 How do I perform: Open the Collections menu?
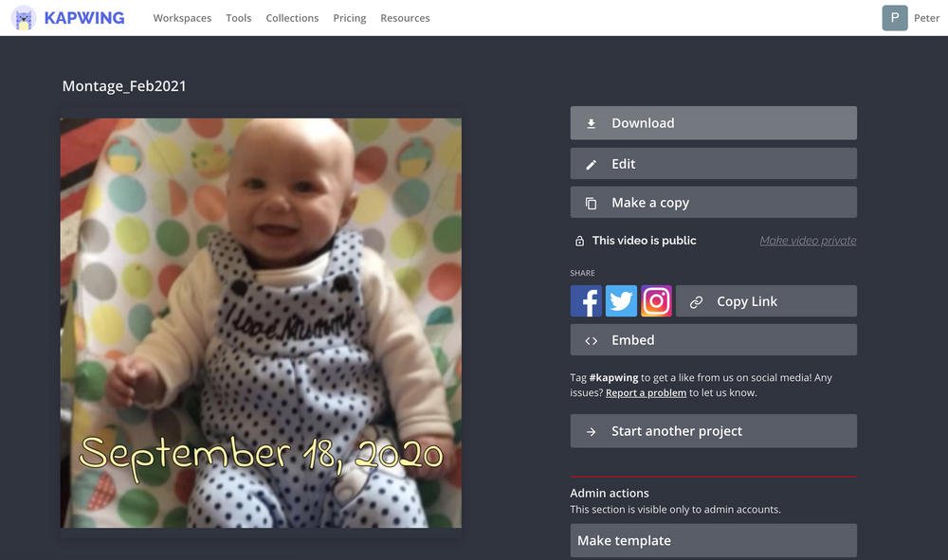pyautogui.click(x=292, y=17)
